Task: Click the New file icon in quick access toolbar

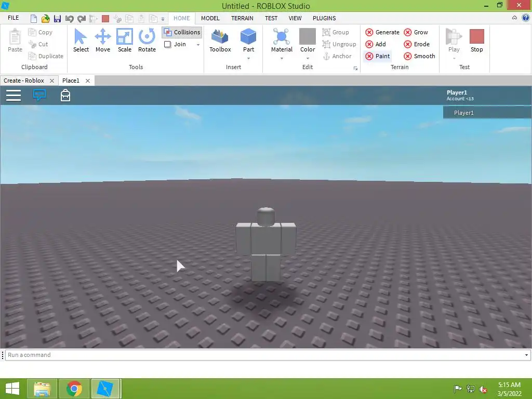Action: [33, 18]
